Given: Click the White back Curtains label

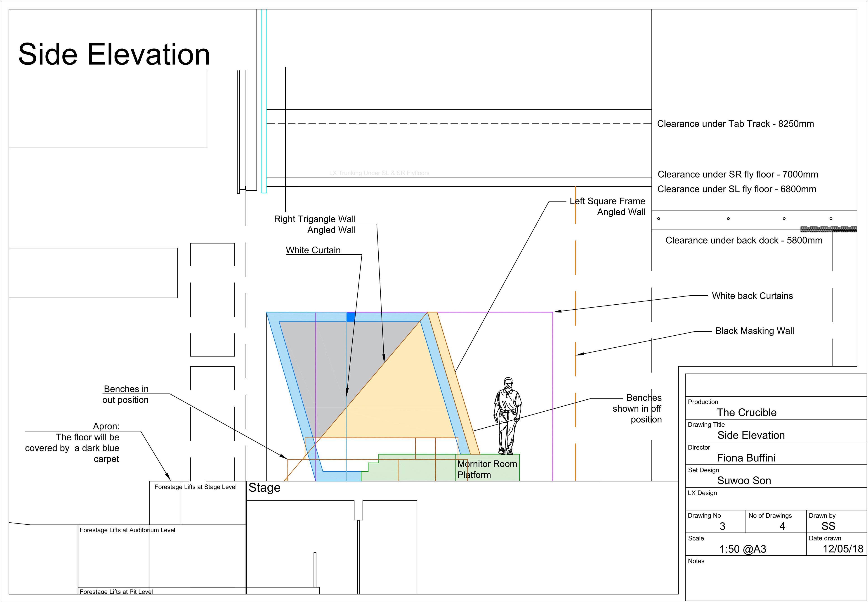Looking at the screenshot, I should (752, 296).
